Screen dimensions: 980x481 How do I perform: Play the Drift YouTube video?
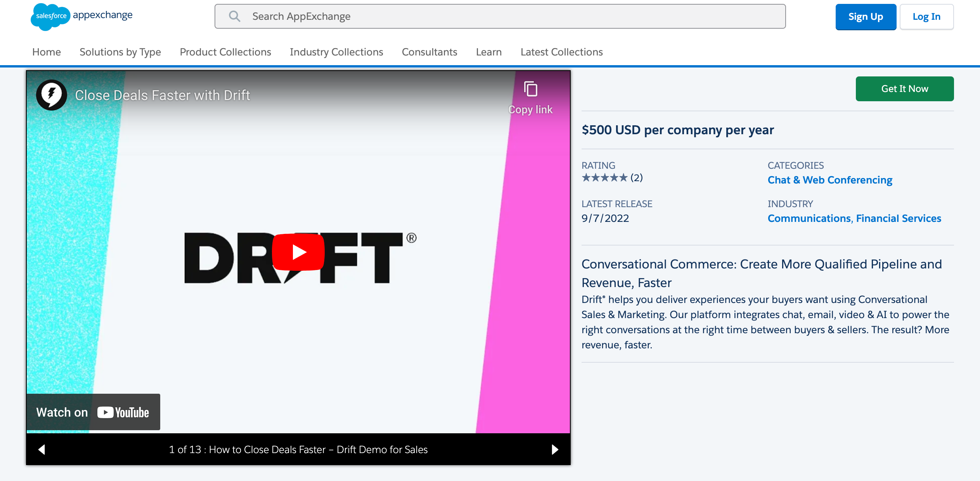[298, 252]
